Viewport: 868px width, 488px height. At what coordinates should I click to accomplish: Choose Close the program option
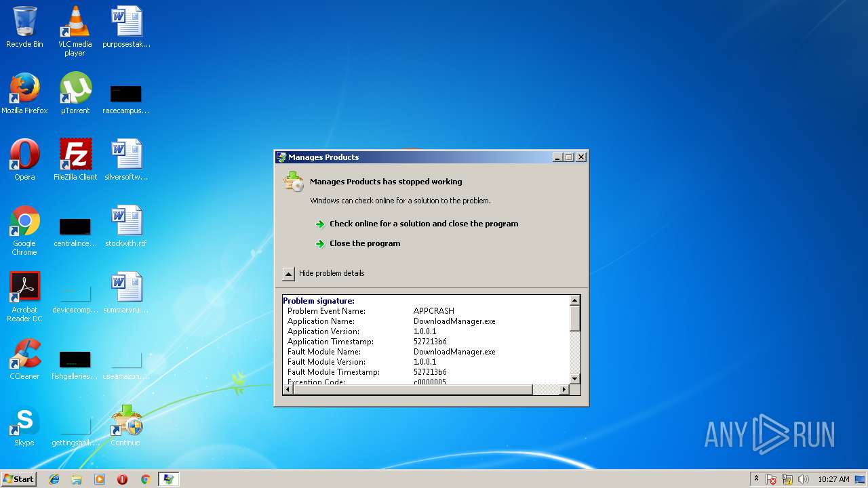(365, 243)
